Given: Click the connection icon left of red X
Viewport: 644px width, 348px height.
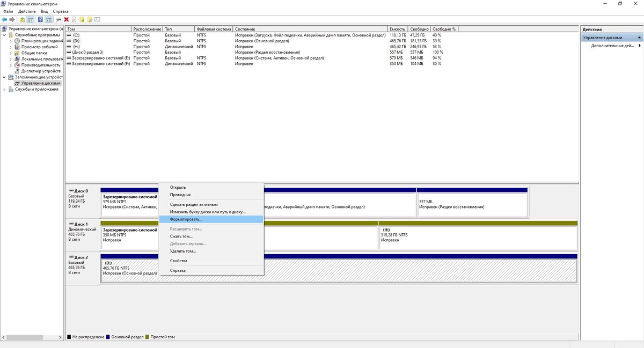Looking at the screenshot, I should coord(58,19).
